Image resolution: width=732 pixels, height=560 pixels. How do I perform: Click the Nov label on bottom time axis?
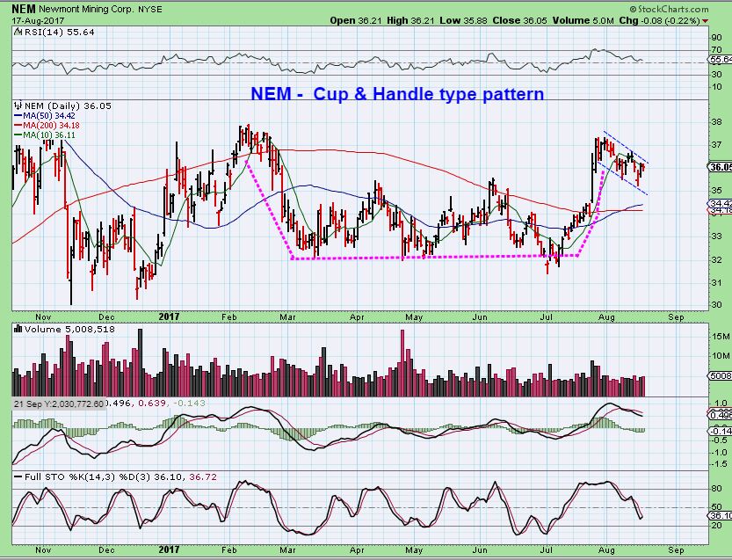(43, 549)
